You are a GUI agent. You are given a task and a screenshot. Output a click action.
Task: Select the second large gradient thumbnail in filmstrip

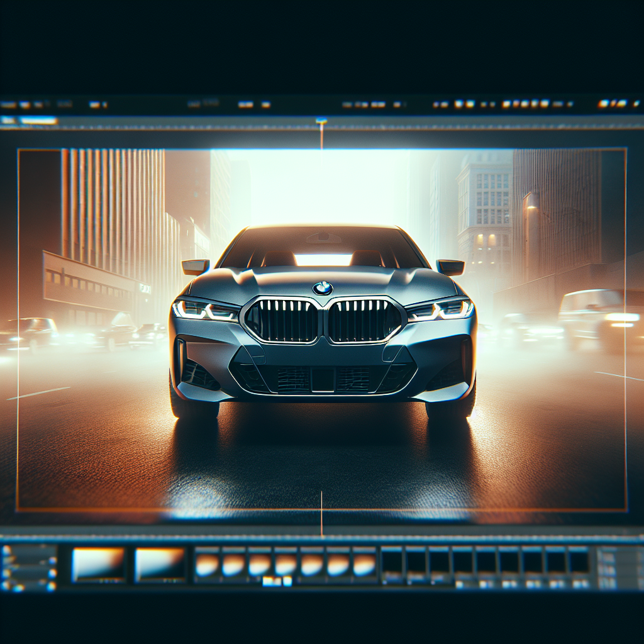click(160, 563)
